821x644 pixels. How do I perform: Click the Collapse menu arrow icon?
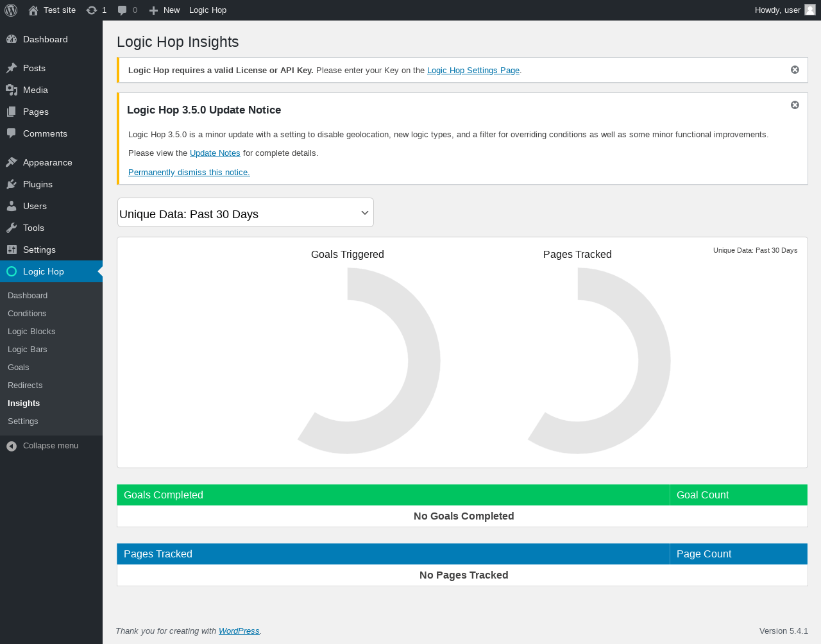point(12,446)
